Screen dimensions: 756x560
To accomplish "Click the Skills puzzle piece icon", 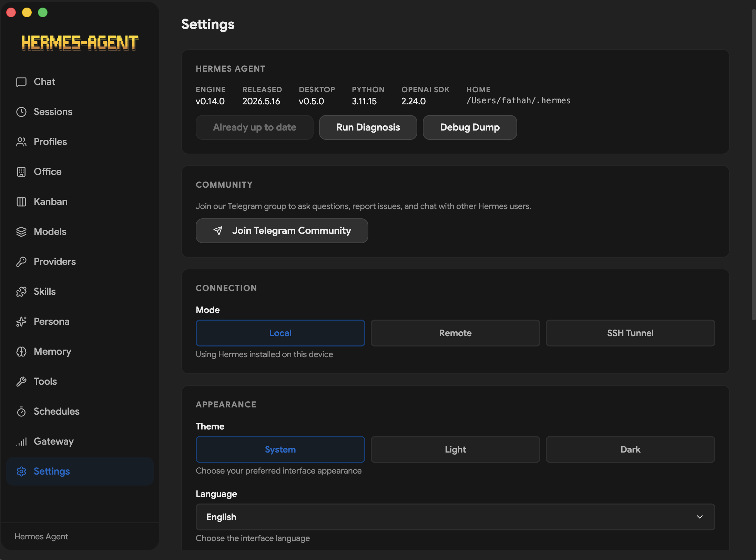I will pyautogui.click(x=21, y=292).
